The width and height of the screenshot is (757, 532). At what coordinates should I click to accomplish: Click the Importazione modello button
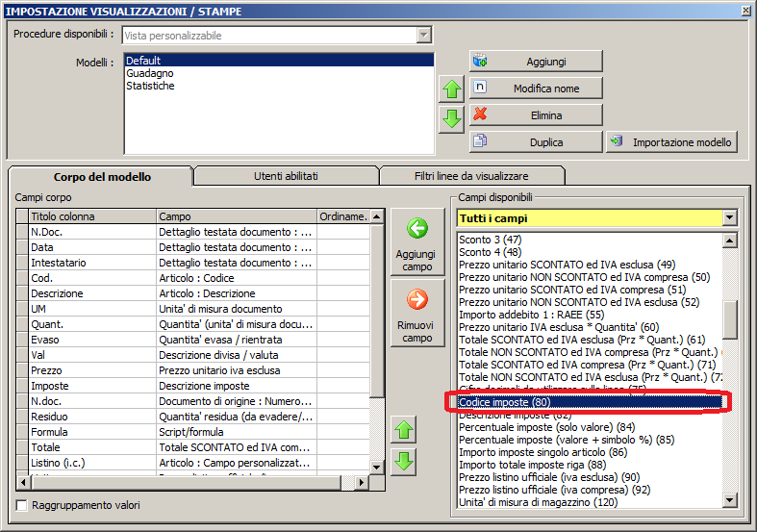point(672,142)
